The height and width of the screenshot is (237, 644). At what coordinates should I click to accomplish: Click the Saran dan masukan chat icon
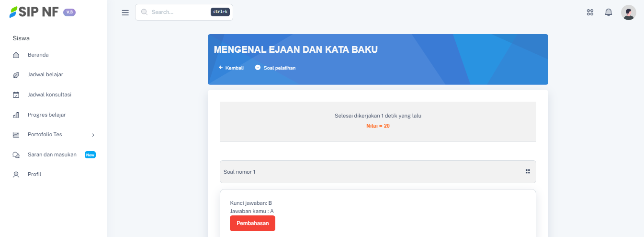pyautogui.click(x=16, y=155)
